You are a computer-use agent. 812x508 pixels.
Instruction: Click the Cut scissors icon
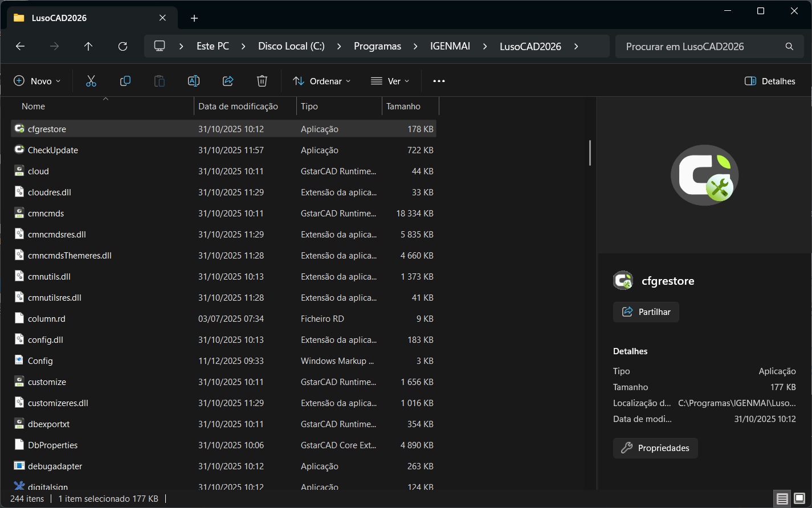click(x=91, y=81)
